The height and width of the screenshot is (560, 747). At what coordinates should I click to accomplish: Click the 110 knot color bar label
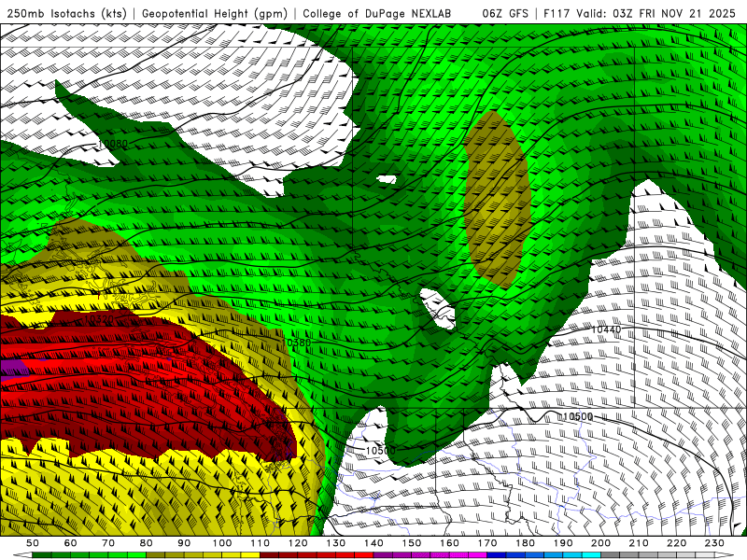[x=261, y=543]
